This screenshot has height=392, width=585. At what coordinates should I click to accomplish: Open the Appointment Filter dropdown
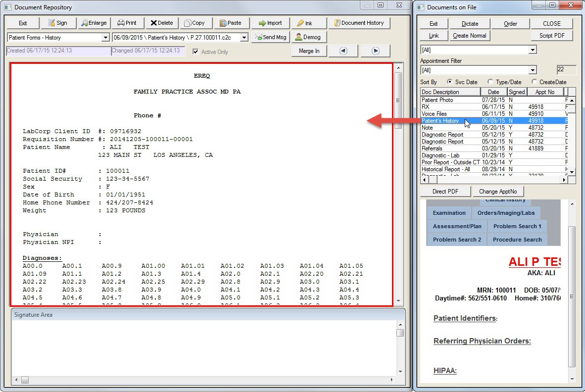tap(533, 70)
